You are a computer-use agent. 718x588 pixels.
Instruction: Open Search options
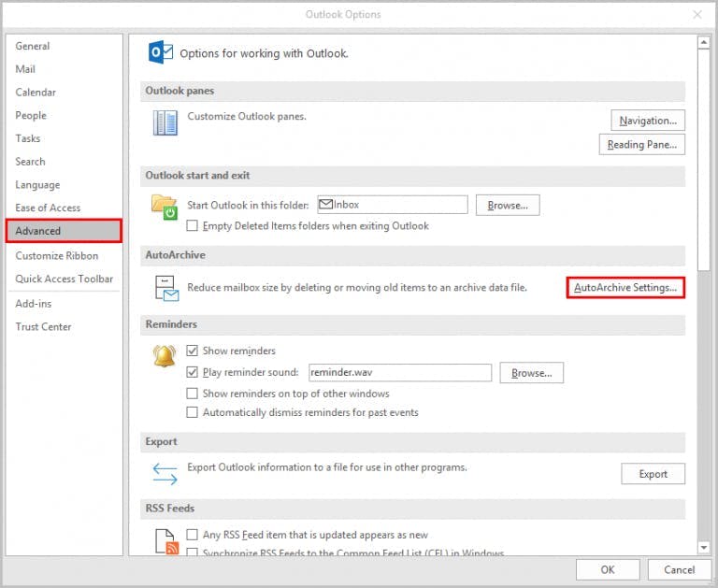click(65, 162)
